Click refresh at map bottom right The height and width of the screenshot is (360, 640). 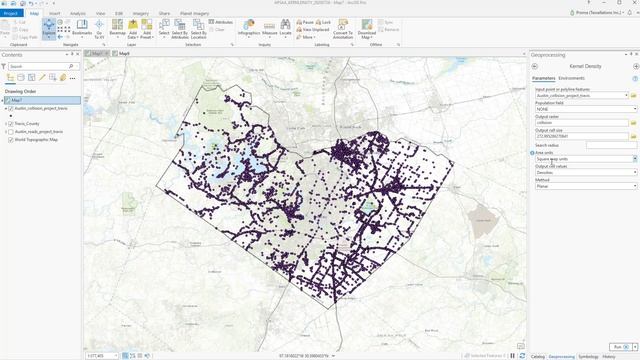522,356
